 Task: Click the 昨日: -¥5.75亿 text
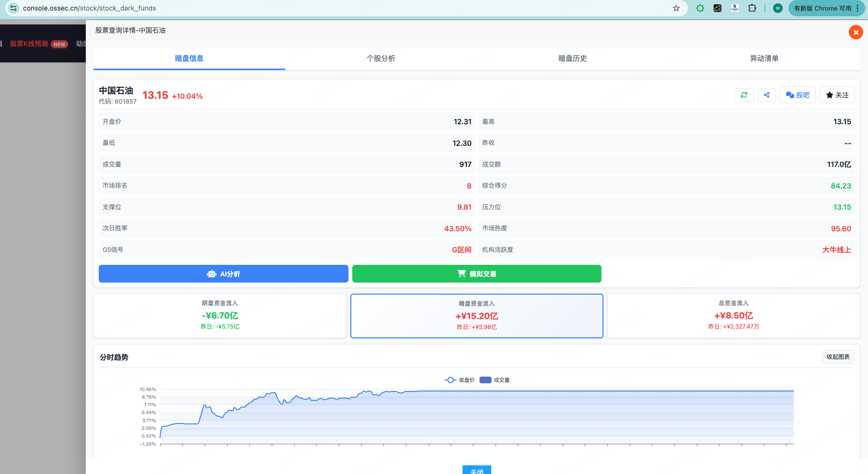(220, 327)
